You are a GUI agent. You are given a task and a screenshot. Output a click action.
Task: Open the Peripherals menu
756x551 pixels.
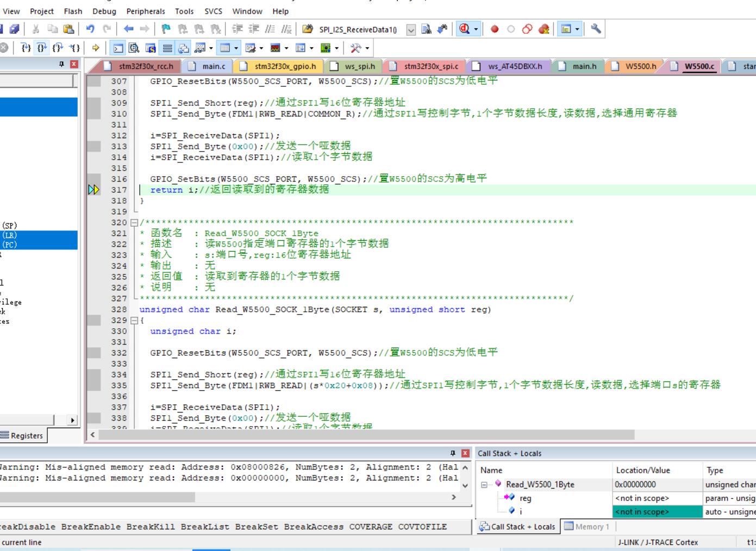tap(146, 11)
